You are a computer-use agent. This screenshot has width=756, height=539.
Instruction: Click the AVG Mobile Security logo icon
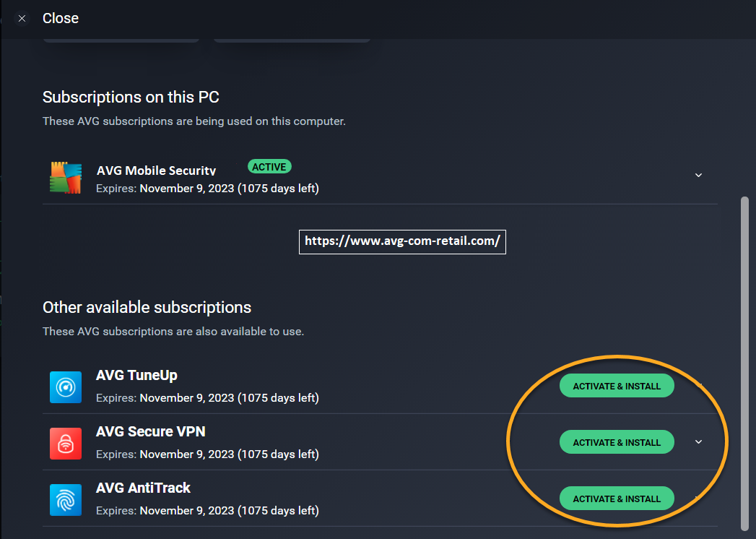tap(66, 178)
